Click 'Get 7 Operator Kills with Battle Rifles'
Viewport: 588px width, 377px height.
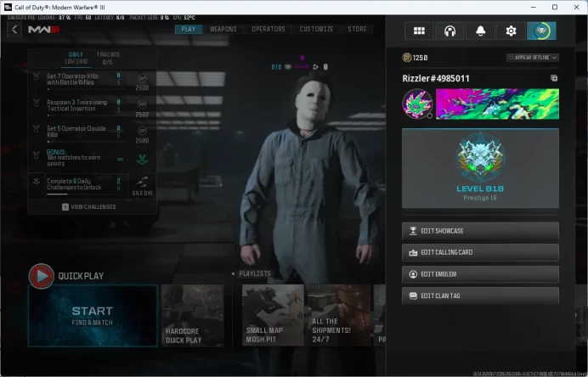click(72, 79)
